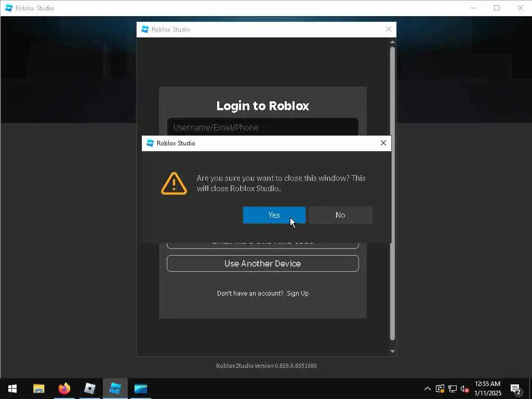532x399 pixels.
Task: Maximize the main Roblox Studio window
Action: coord(497,8)
